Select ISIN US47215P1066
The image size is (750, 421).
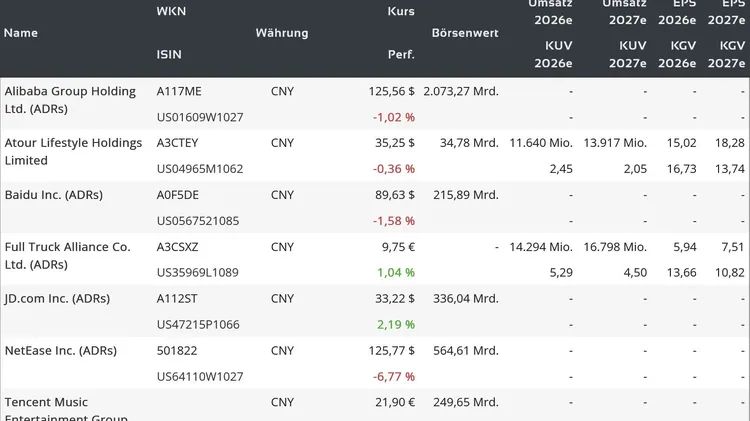tap(198, 324)
